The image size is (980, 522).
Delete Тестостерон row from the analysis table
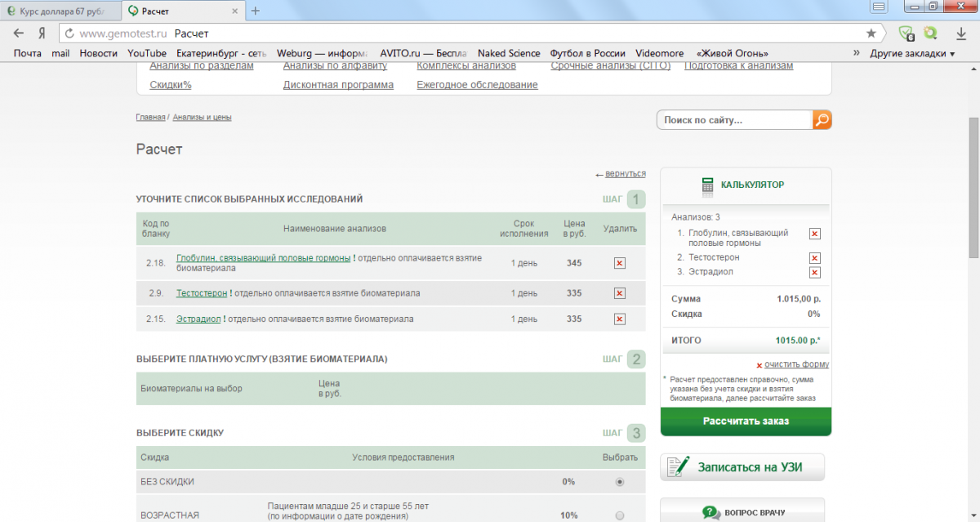tap(619, 293)
